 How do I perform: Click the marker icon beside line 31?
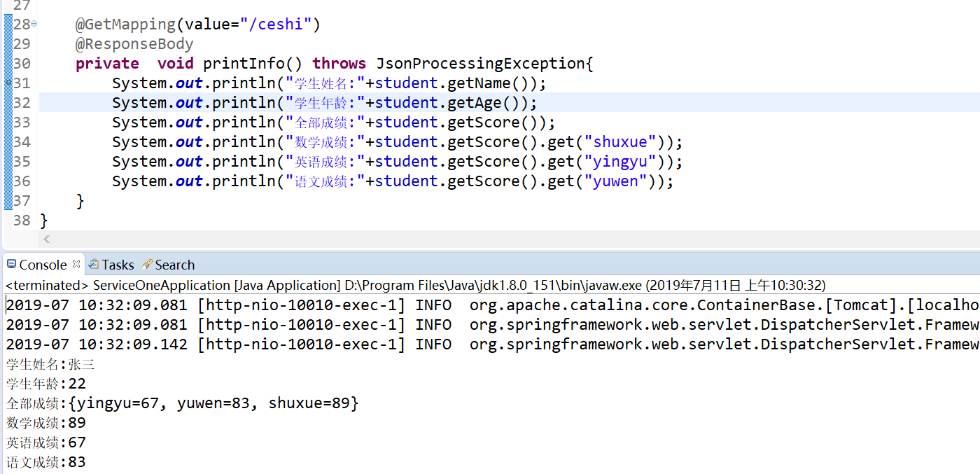8,83
